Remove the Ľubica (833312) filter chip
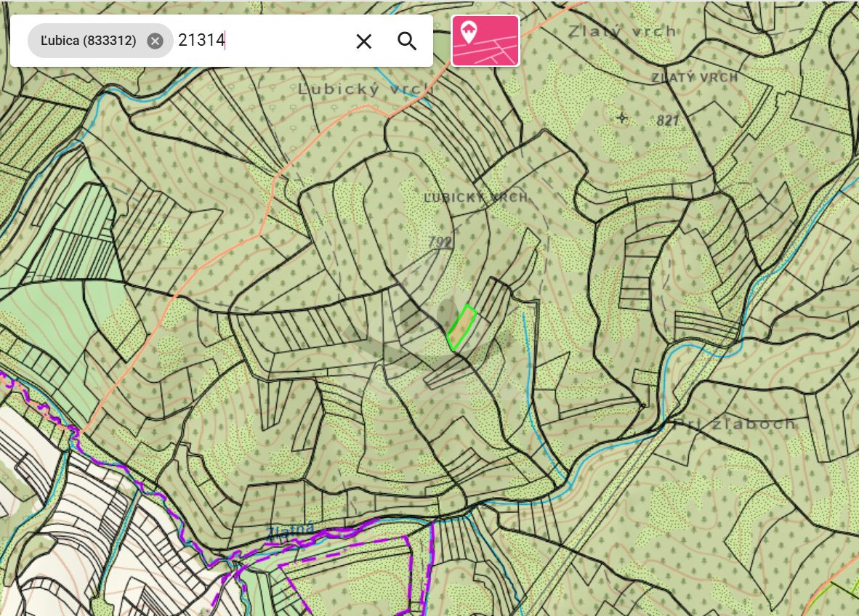The image size is (859, 616). click(x=155, y=41)
